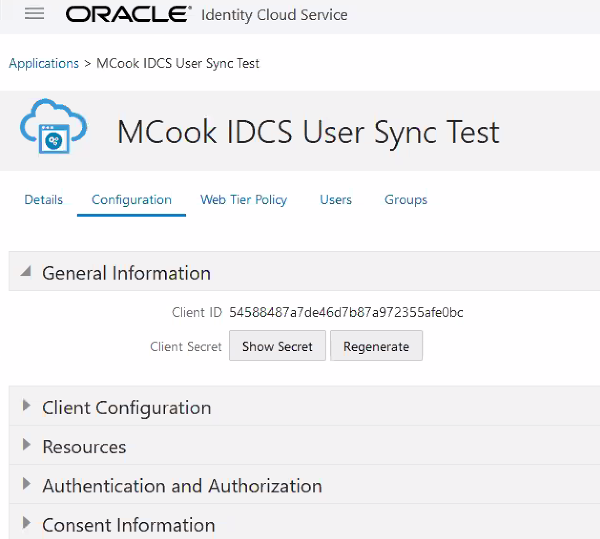Open the Web Tier Policy tab
Image resolution: width=600 pixels, height=539 pixels.
click(243, 200)
